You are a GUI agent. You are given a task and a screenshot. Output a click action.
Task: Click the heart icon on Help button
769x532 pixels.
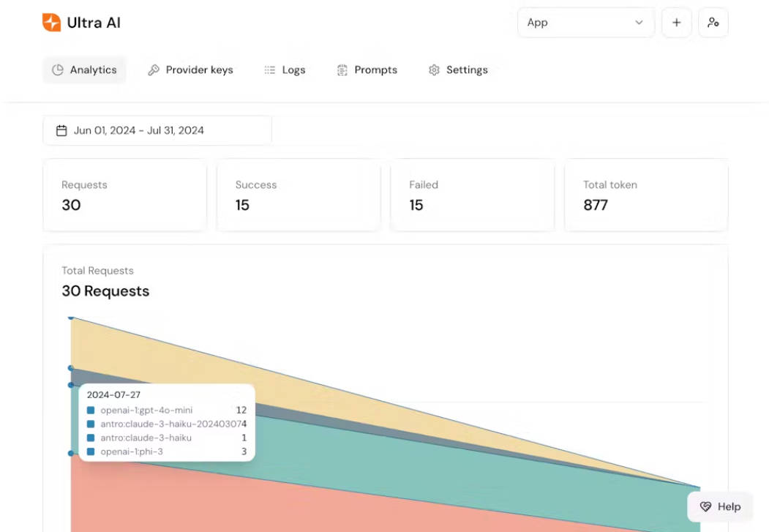click(705, 506)
